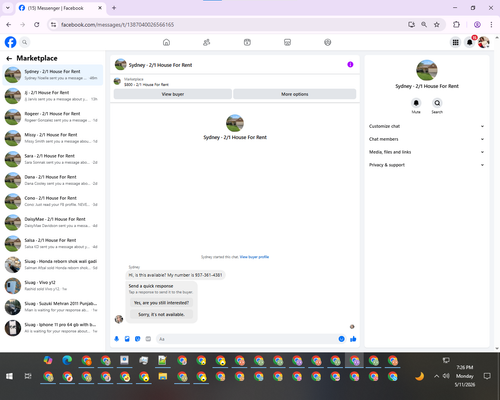The width and height of the screenshot is (500, 400).
Task: Search in conversation using Search icon
Action: (437, 103)
